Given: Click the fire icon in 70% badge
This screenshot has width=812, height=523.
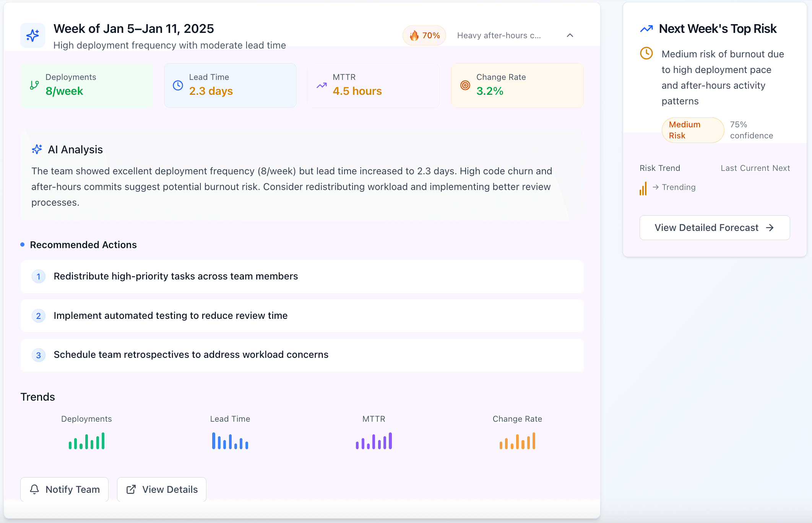Looking at the screenshot, I should pos(414,36).
